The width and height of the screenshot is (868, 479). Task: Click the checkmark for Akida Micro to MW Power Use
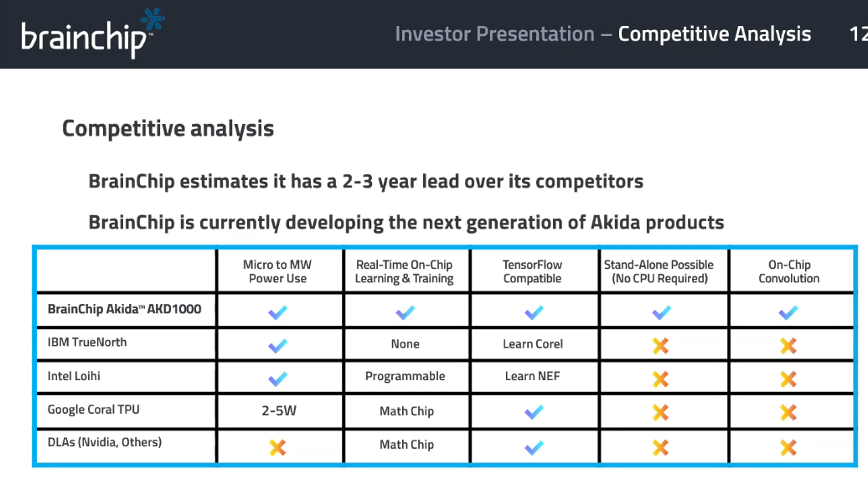tap(278, 312)
